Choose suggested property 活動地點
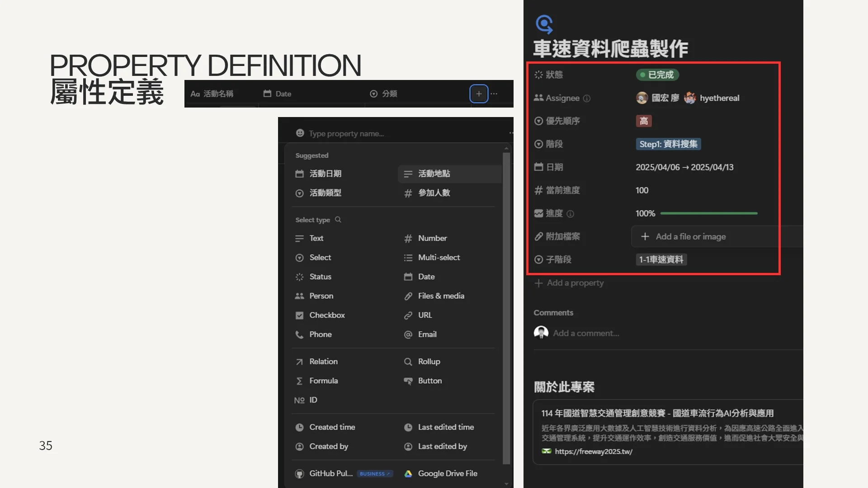 434,174
